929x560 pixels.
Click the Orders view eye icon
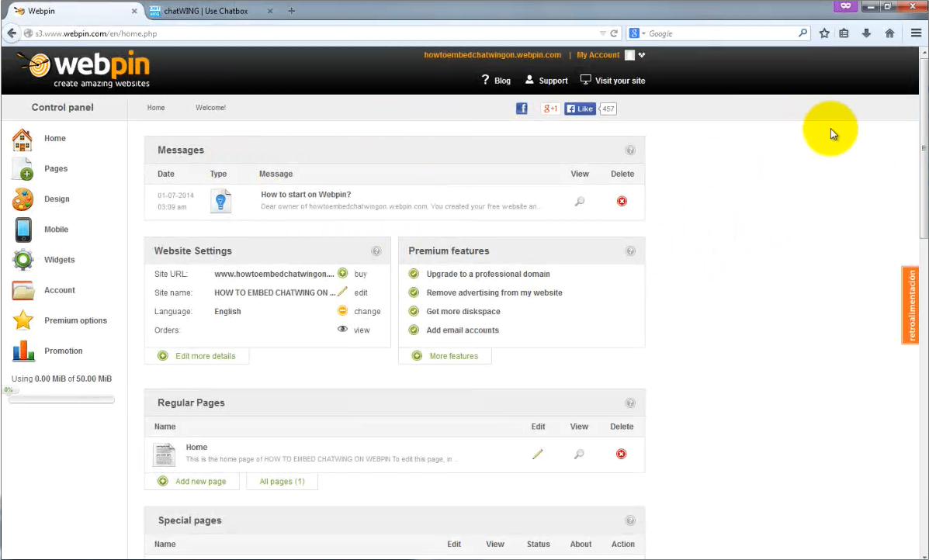click(x=342, y=329)
